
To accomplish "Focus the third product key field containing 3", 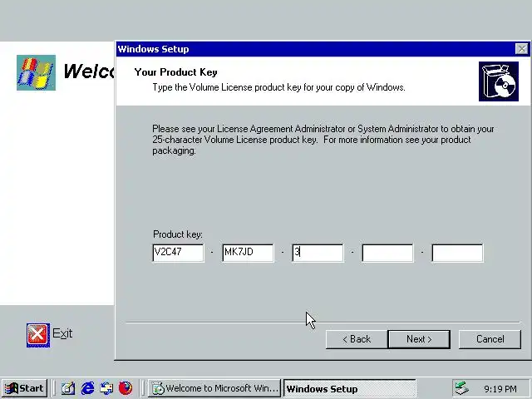I will click(x=318, y=253).
